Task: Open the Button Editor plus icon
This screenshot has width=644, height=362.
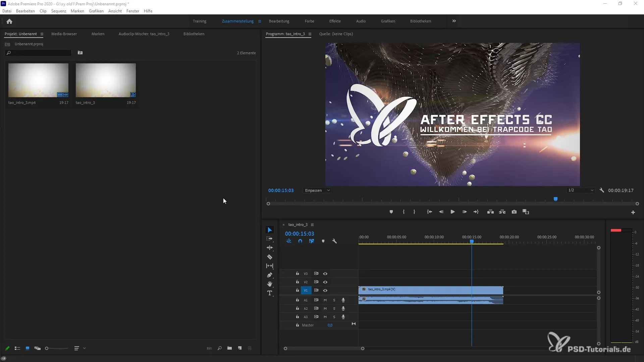Action: 633,213
